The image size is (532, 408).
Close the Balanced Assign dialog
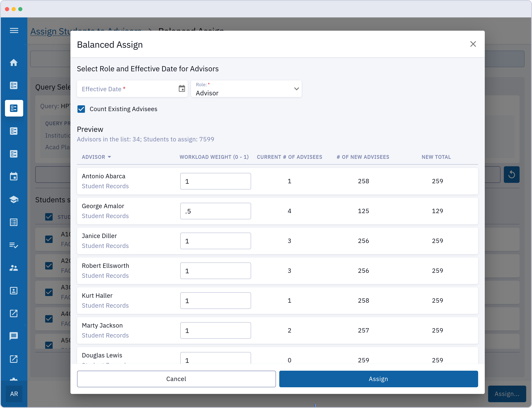pyautogui.click(x=473, y=44)
